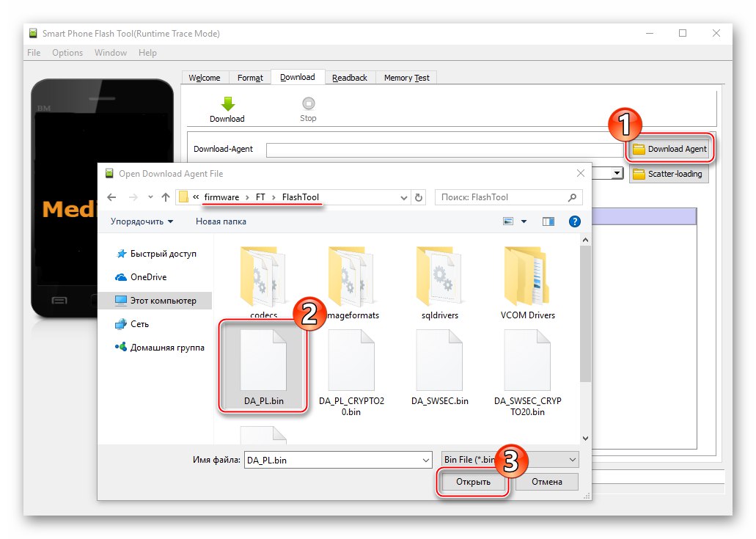Close the Open Download Agent File dialog
Screen dimensions: 756x539
(581, 173)
